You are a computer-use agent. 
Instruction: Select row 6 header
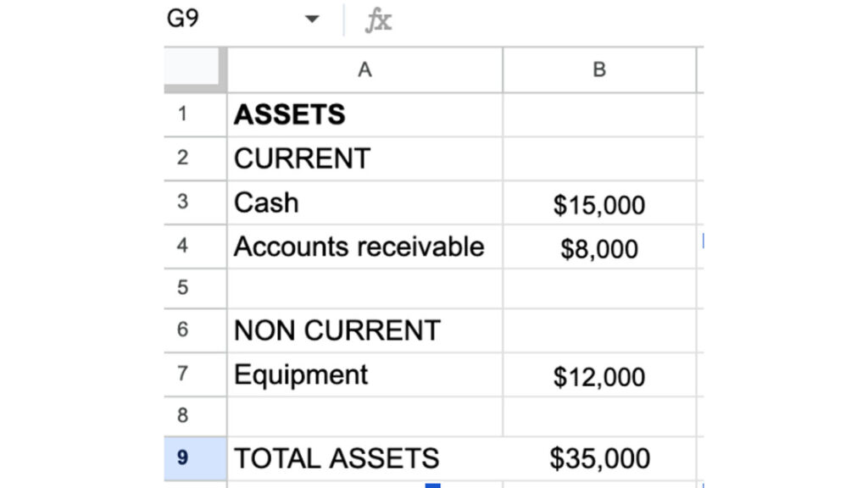point(195,330)
